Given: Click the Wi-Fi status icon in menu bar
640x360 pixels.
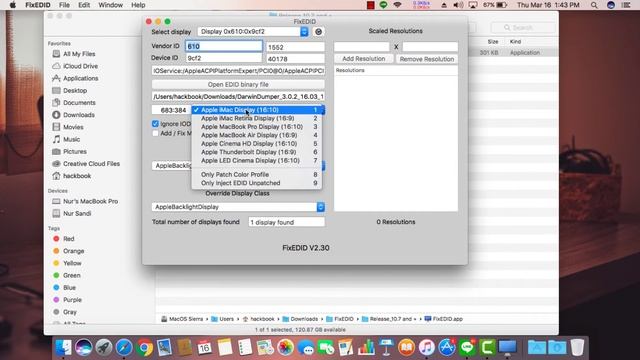Looking at the screenshot, I should coord(397,5).
